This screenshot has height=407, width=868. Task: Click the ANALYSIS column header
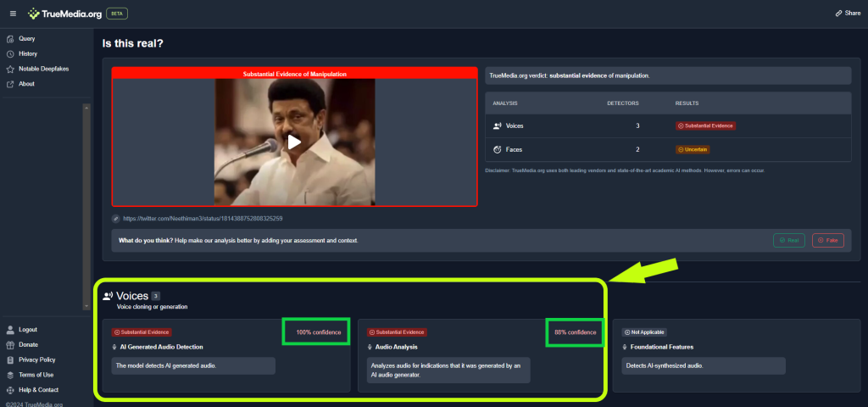pos(505,103)
